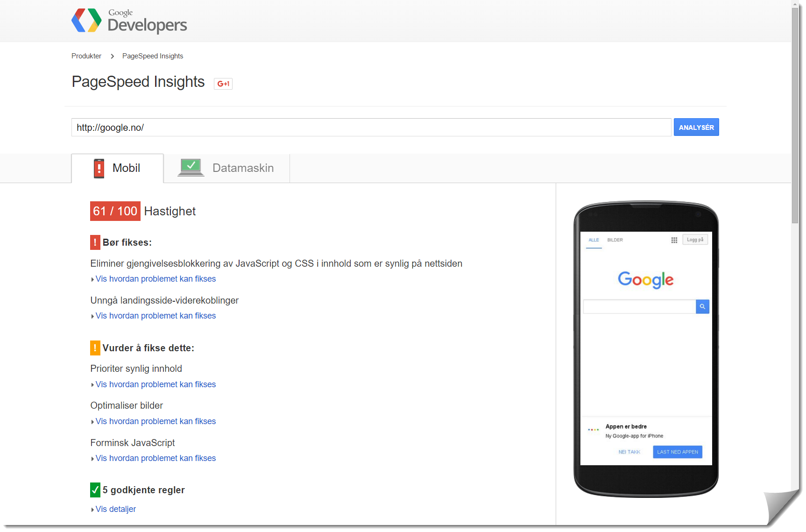Click the green laptop checkmark icon
Screen dimensions: 806x532
click(x=191, y=167)
